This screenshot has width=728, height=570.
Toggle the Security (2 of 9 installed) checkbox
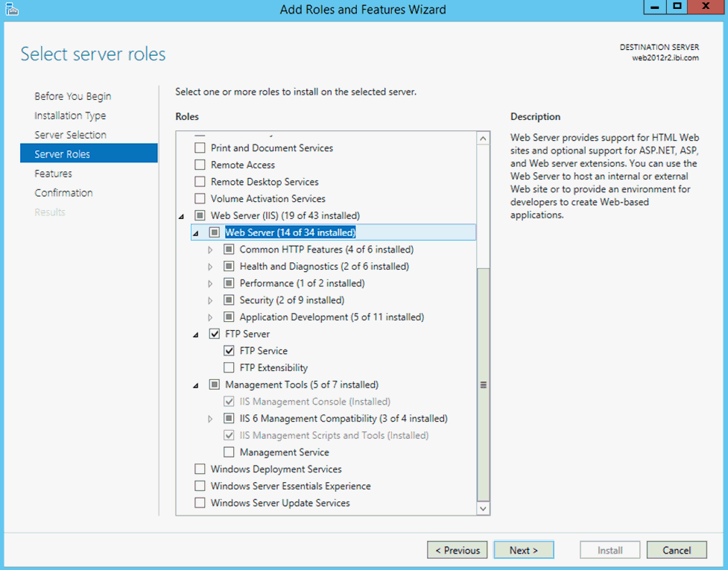[229, 300]
